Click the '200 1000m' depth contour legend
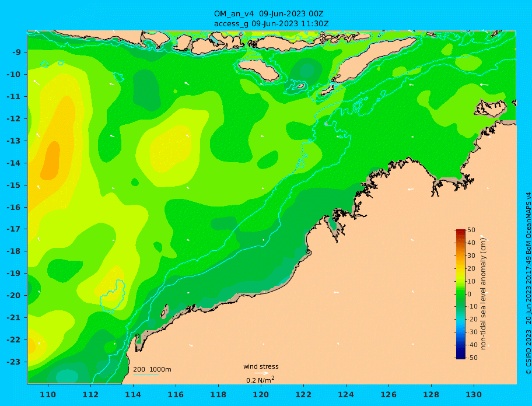This screenshot has width=532, height=406. pos(152,369)
